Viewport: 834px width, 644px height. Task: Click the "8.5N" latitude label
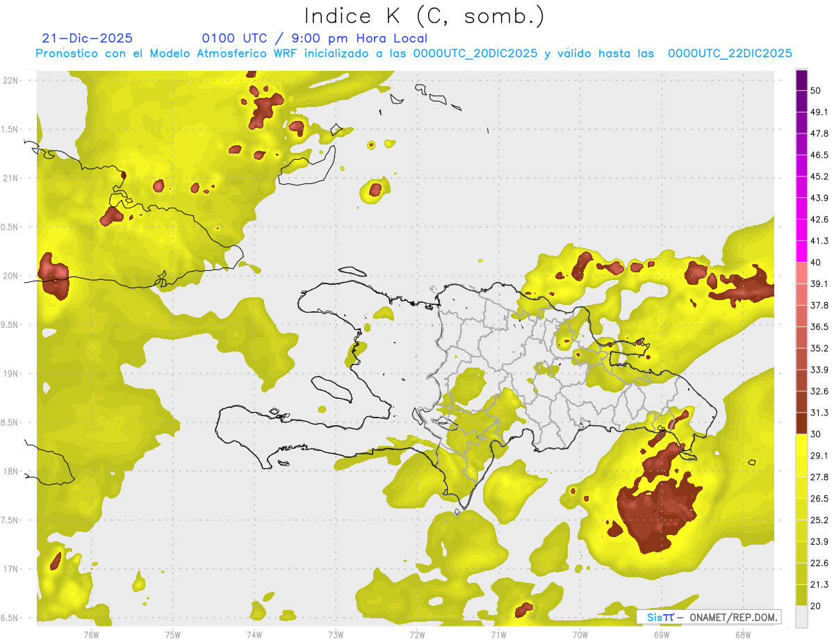point(10,423)
